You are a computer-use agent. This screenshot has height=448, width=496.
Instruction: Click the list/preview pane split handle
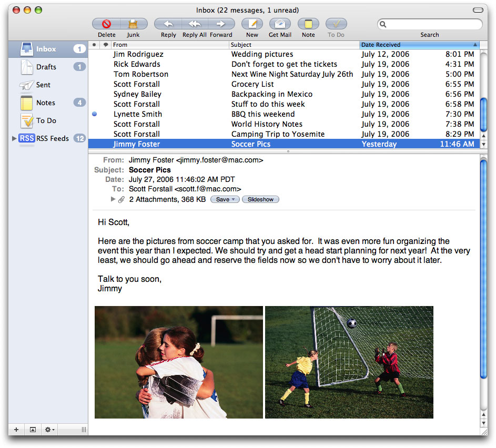pyautogui.click(x=288, y=151)
